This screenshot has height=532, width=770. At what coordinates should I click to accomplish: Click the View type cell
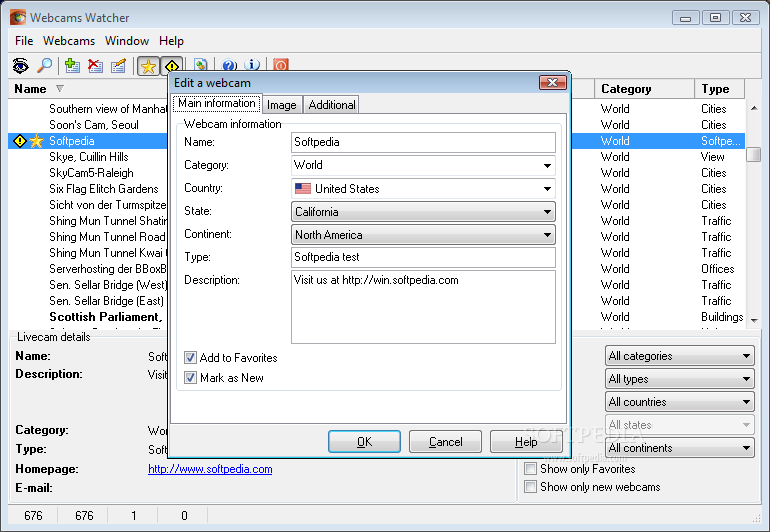[713, 157]
